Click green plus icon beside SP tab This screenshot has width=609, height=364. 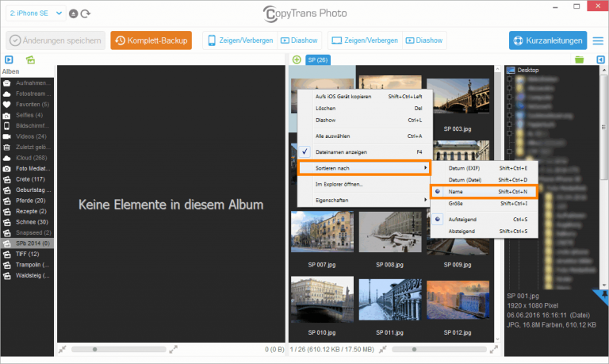[x=297, y=59]
